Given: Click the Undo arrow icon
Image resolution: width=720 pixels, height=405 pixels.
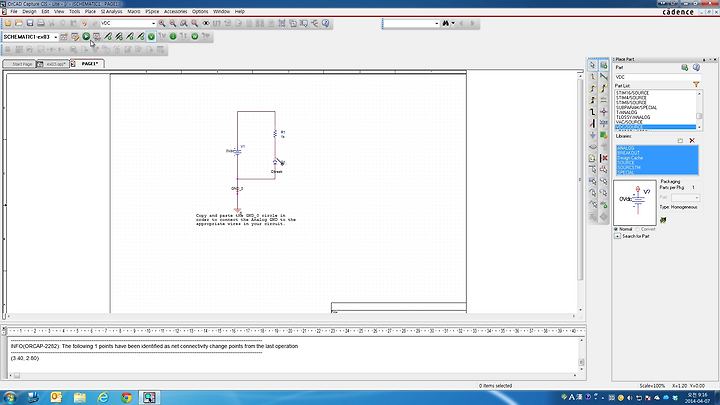Looking at the screenshot, I should click(84, 23).
